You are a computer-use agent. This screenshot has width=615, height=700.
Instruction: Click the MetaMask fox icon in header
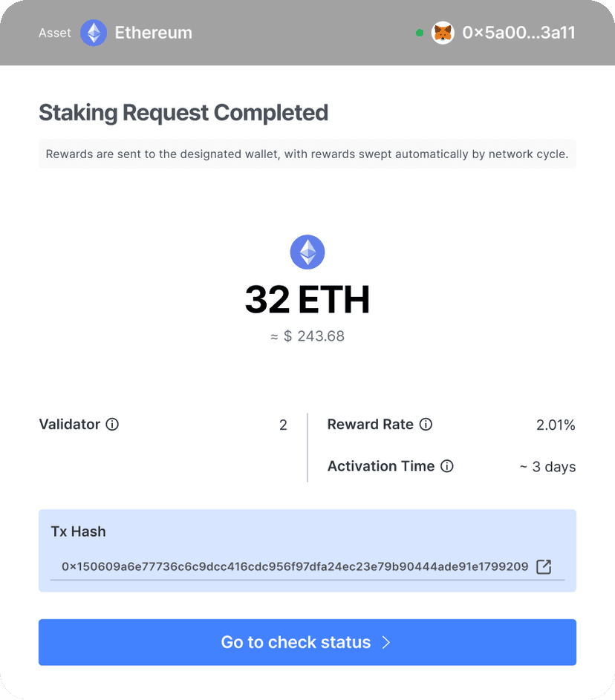pyautogui.click(x=443, y=33)
